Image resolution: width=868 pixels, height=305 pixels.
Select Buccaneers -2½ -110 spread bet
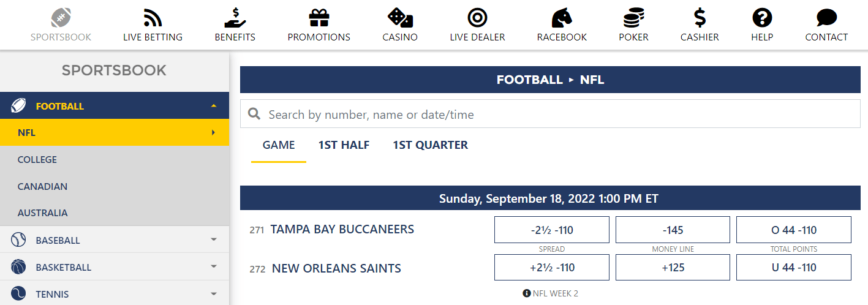551,230
